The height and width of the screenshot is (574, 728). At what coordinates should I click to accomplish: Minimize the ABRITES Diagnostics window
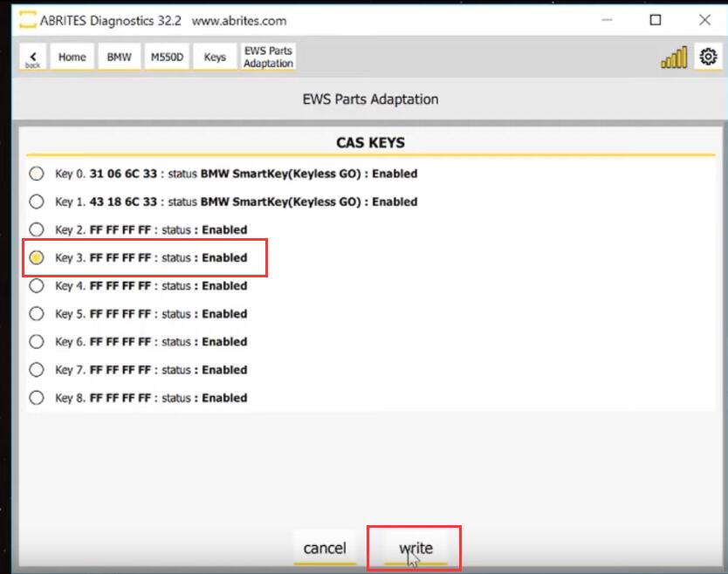(607, 20)
